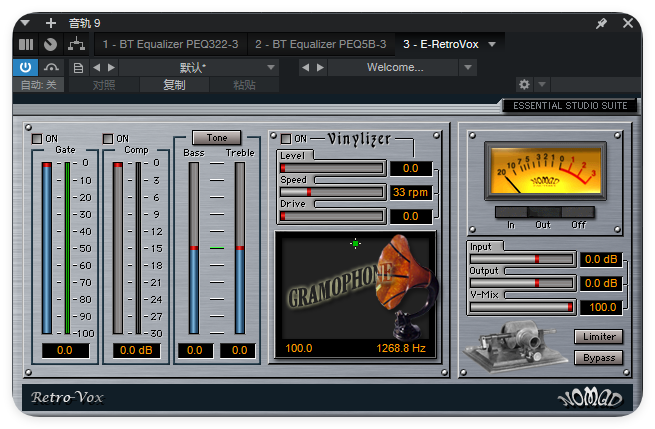Adjust the Output level slider

click(x=521, y=283)
